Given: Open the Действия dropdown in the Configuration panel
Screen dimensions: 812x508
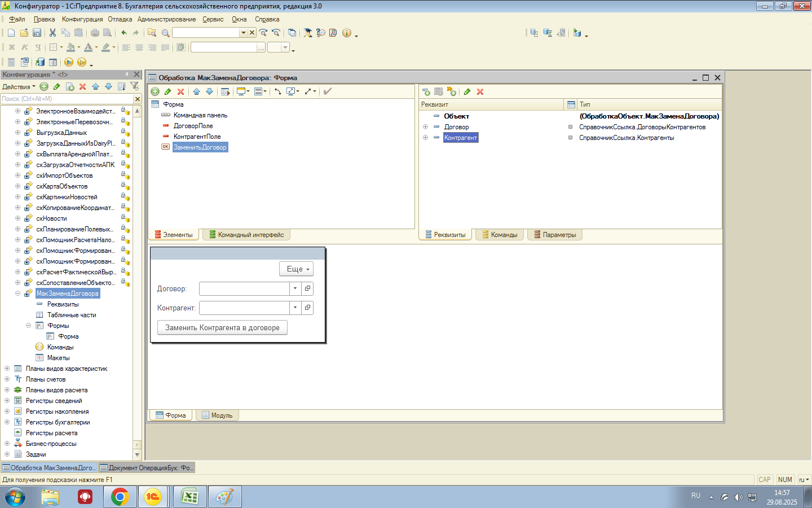Looking at the screenshot, I should 18,87.
